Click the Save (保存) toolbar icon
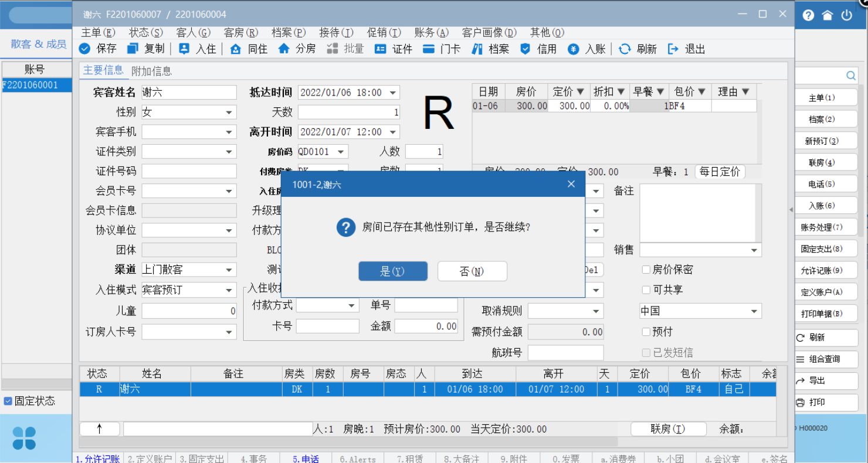The image size is (868, 463). [85, 49]
